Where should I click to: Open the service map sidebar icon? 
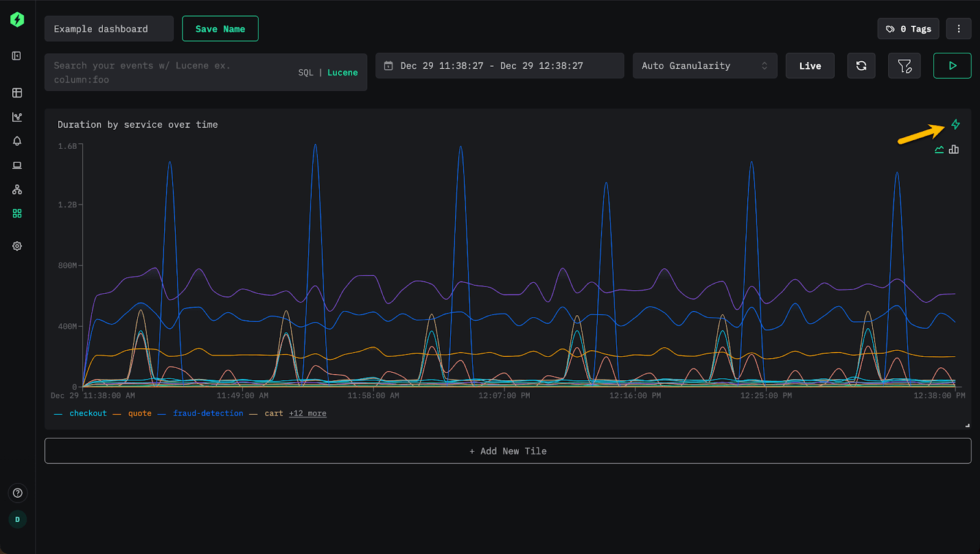pos(17,189)
